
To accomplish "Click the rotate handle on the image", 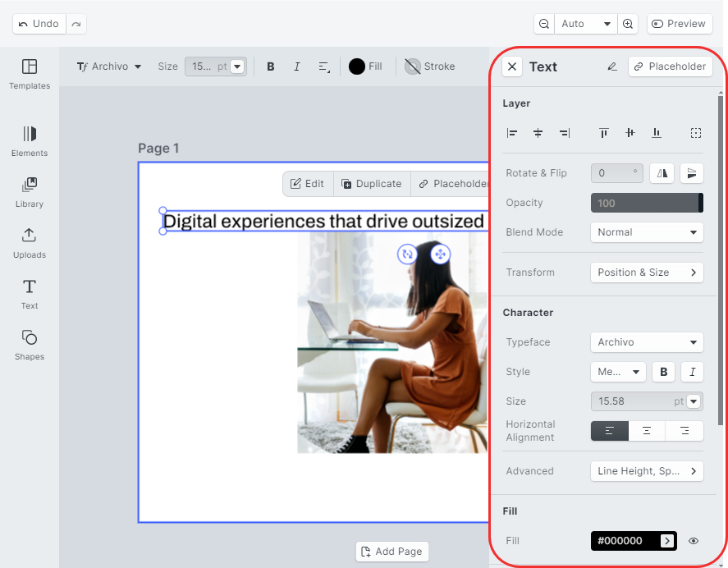I will tap(407, 254).
